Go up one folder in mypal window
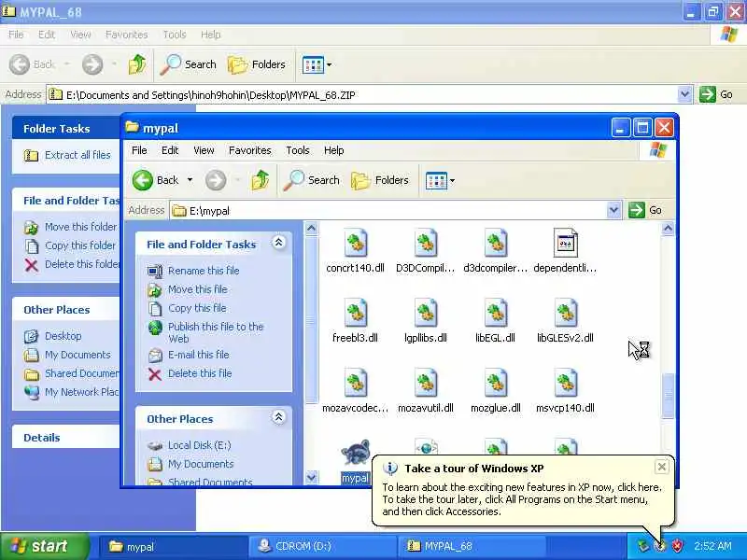747x560 pixels. [261, 180]
